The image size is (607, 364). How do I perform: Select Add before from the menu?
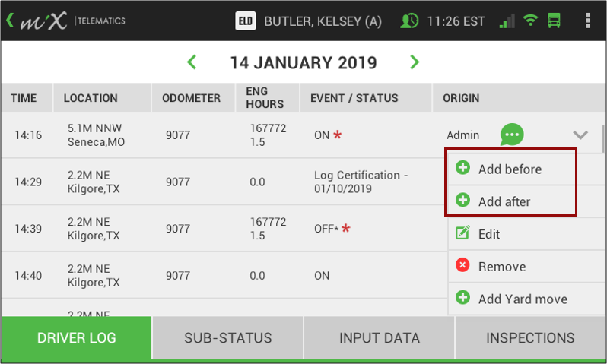point(512,169)
